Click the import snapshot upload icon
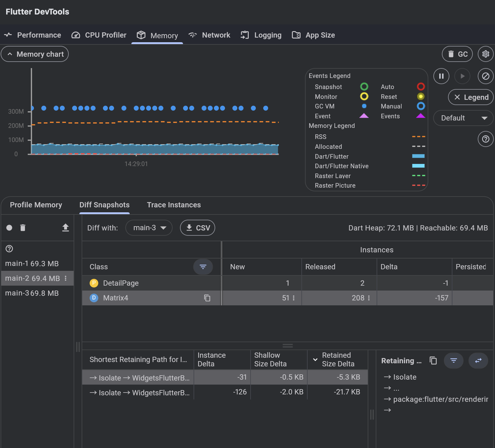 tap(65, 228)
